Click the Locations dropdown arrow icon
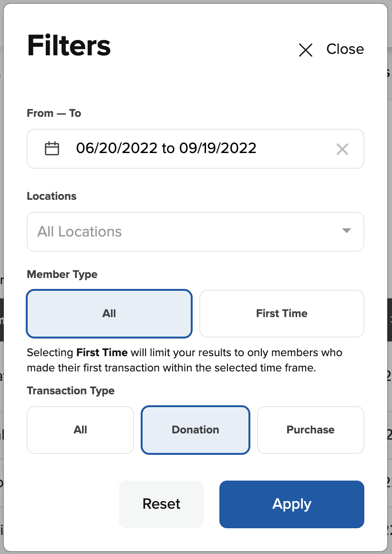The height and width of the screenshot is (554, 392). pyautogui.click(x=347, y=231)
